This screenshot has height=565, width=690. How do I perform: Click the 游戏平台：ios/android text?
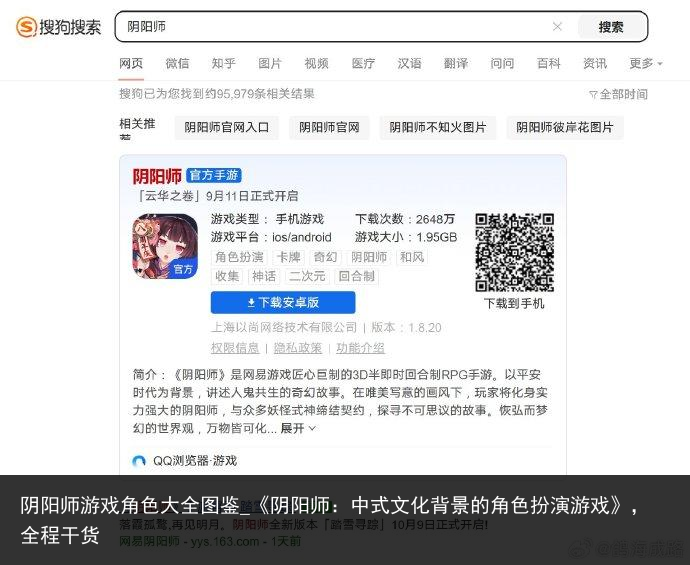coord(271,237)
